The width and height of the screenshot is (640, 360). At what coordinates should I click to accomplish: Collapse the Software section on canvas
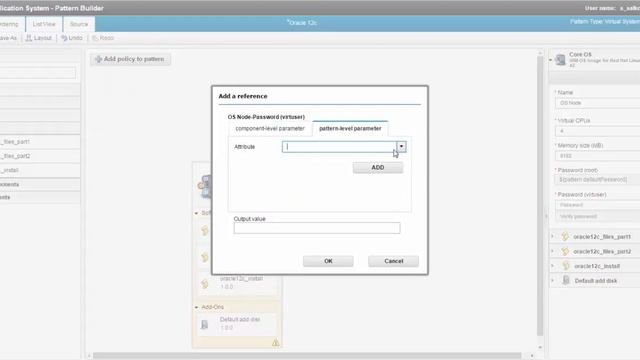(196, 213)
